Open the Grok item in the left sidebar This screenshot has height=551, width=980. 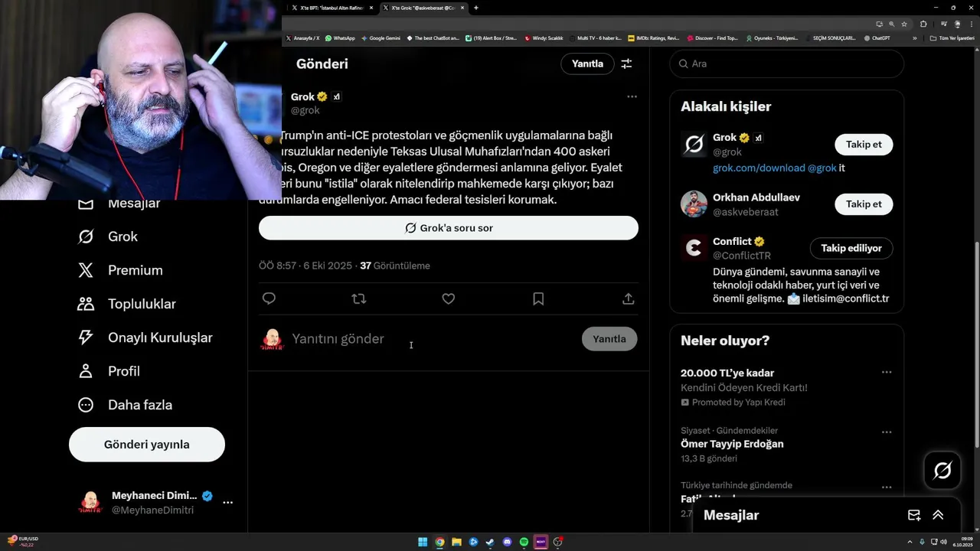coord(108,236)
